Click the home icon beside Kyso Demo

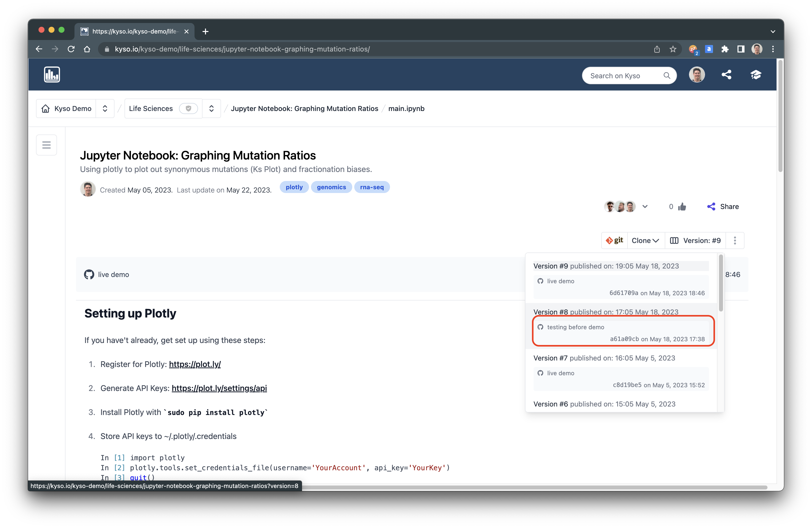tap(45, 108)
